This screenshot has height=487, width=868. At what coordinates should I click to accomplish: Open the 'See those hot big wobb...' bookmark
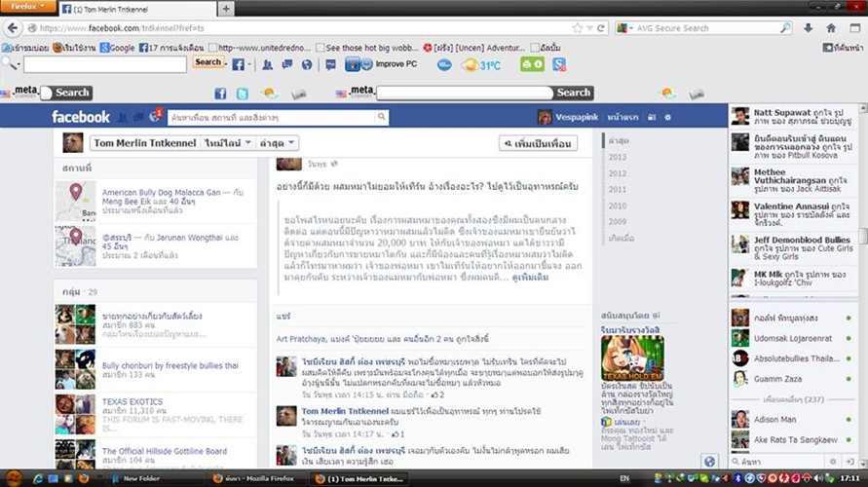click(x=367, y=48)
